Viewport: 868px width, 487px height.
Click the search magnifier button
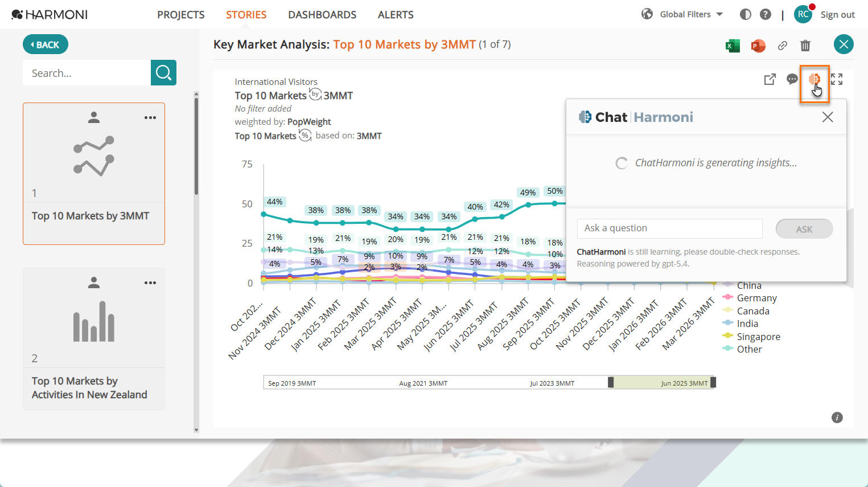[163, 73]
